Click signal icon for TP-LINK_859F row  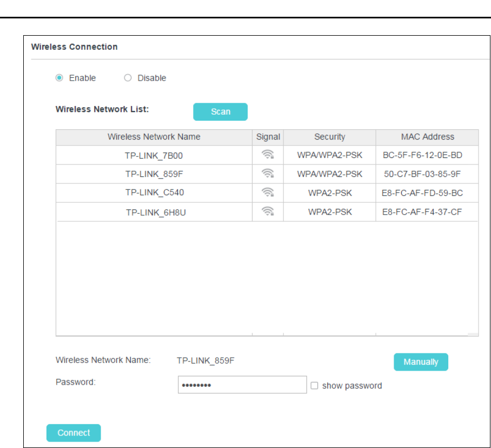tap(268, 174)
